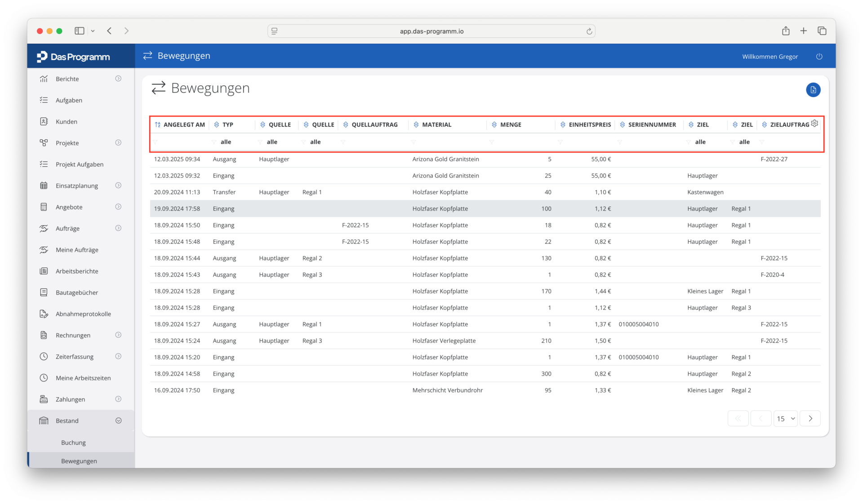The width and height of the screenshot is (863, 504).
Task: Click the Rechnungen document icon
Action: (x=44, y=335)
